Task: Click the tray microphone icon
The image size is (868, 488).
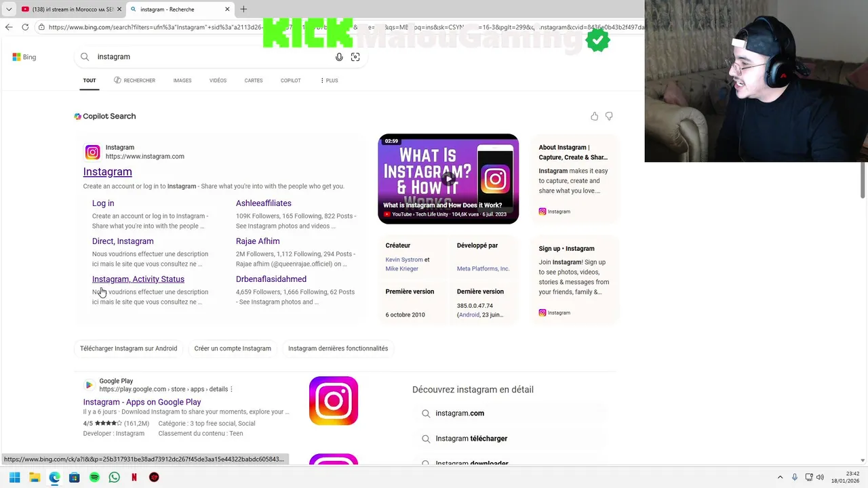Action: [x=795, y=477]
